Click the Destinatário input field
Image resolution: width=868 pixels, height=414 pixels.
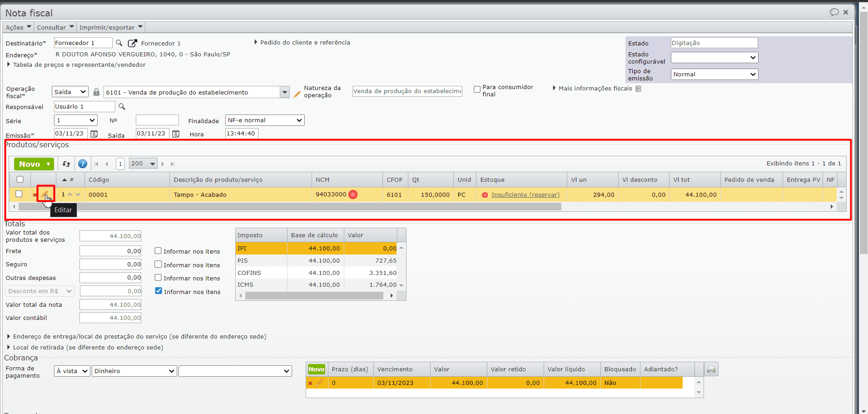pyautogui.click(x=83, y=43)
